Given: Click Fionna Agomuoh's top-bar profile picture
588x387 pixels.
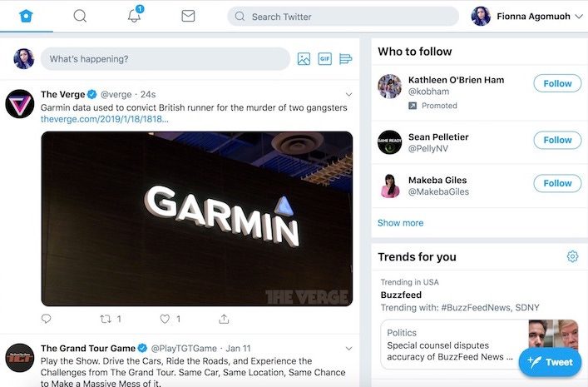Looking at the screenshot, I should coord(481,16).
